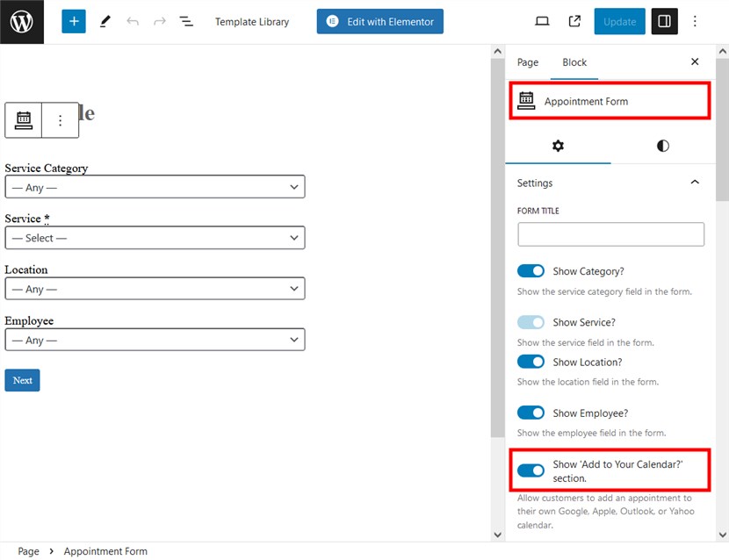Viewport: 729px width, 560px height.
Task: Select the Tools pencil icon
Action: point(105,21)
